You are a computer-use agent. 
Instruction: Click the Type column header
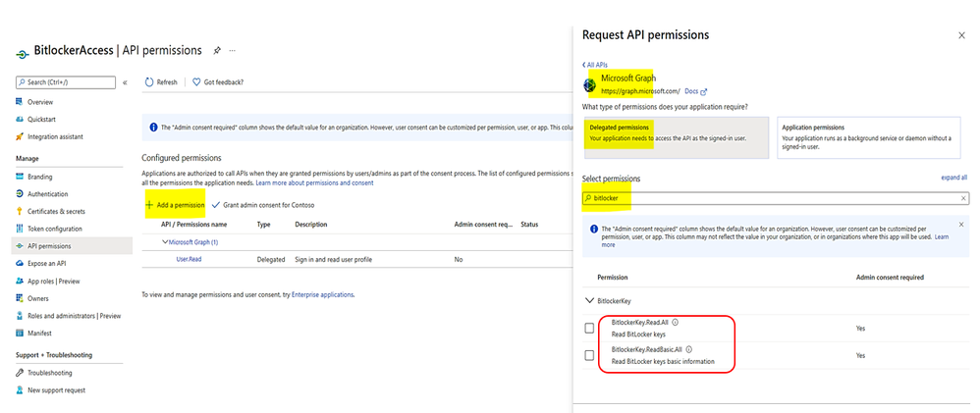(264, 225)
